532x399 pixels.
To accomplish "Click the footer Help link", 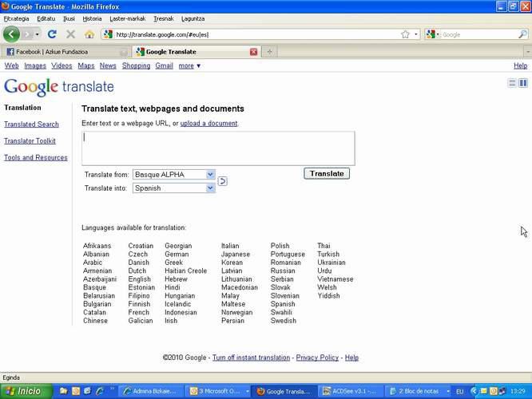I will pos(351,358).
